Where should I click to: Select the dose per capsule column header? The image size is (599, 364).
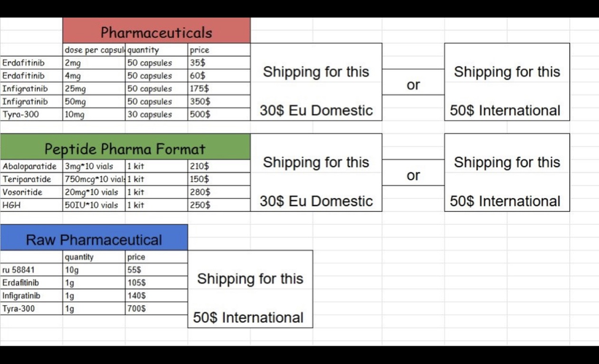pos(94,50)
